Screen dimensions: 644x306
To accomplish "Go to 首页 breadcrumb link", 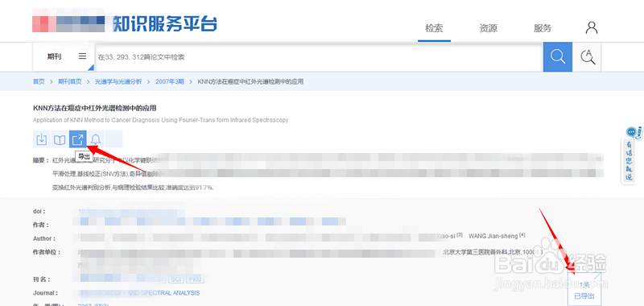I will 39,82.
